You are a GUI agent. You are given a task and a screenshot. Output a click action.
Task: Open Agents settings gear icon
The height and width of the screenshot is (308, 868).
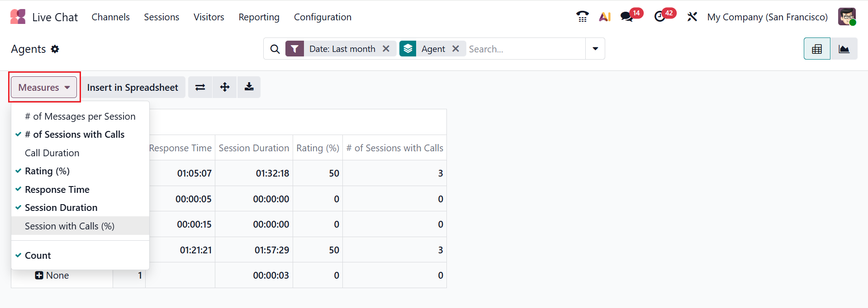pyautogui.click(x=55, y=49)
